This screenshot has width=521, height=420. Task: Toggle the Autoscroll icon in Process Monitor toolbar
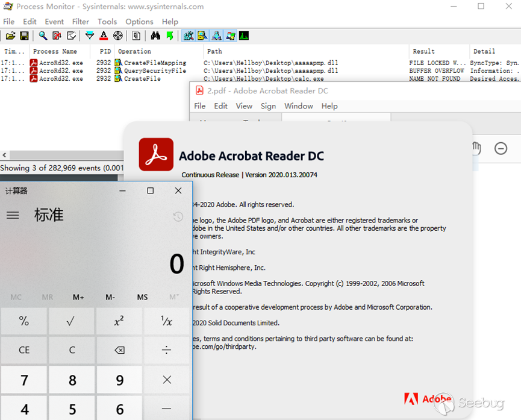tap(57, 36)
